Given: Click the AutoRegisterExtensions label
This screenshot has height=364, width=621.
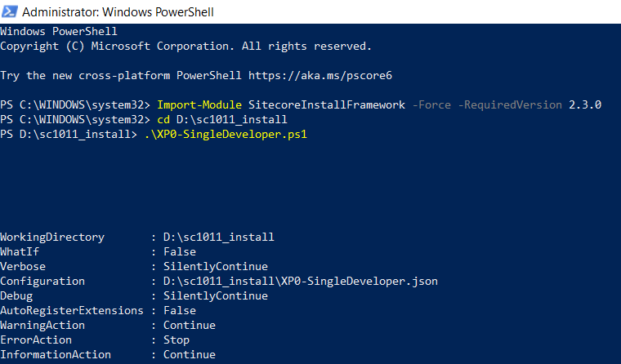Looking at the screenshot, I should coord(71,310).
